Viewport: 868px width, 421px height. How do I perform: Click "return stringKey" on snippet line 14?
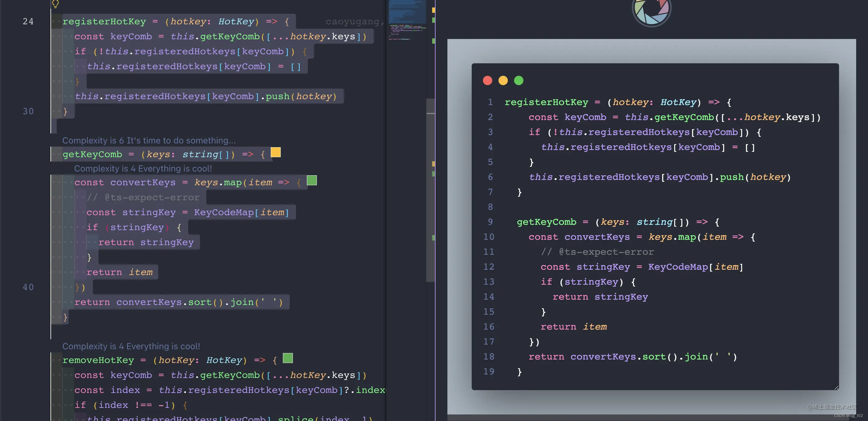[600, 297]
